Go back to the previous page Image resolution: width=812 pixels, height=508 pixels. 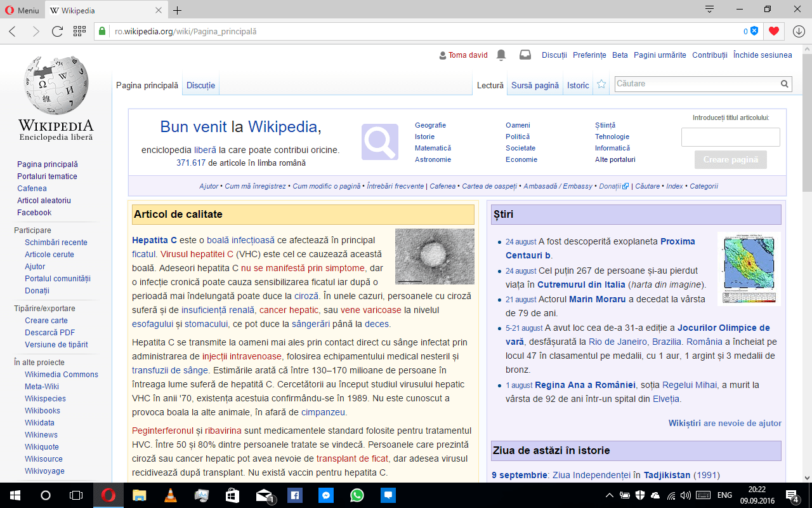(13, 31)
